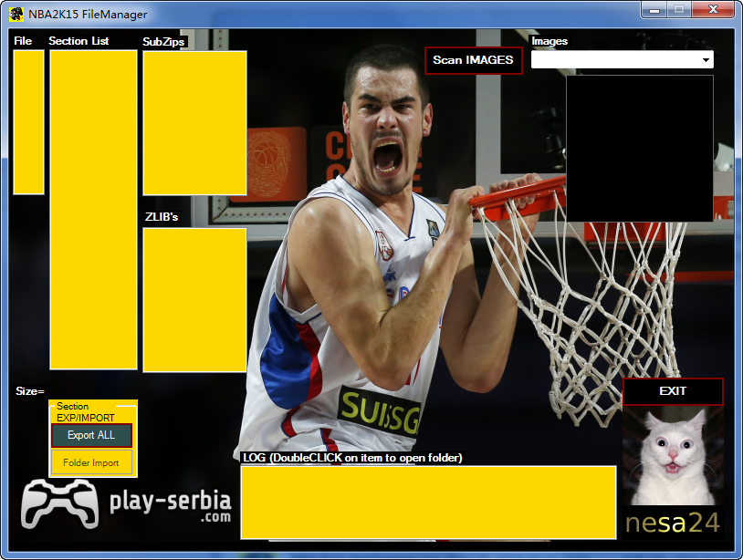Image resolution: width=743 pixels, height=560 pixels.
Task: Click inside the ZLIB's list box
Action: click(194, 300)
